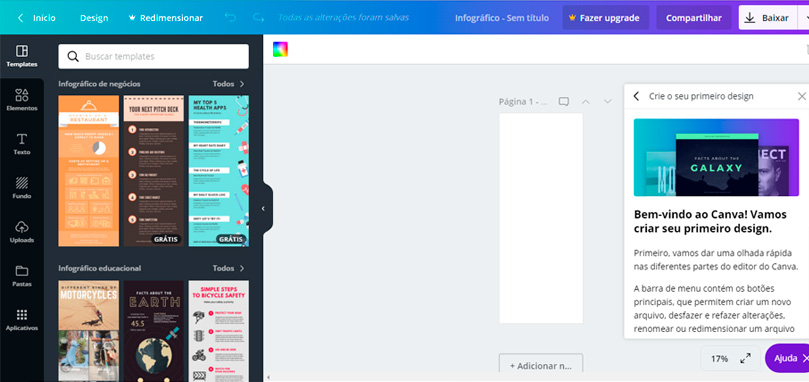Select the Facts About the Earth template

point(154,331)
